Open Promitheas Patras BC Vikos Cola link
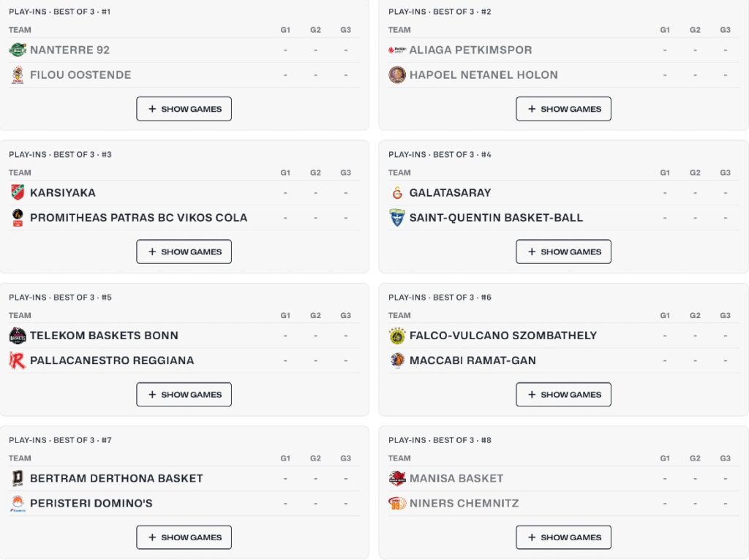This screenshot has width=749, height=560. point(138,217)
